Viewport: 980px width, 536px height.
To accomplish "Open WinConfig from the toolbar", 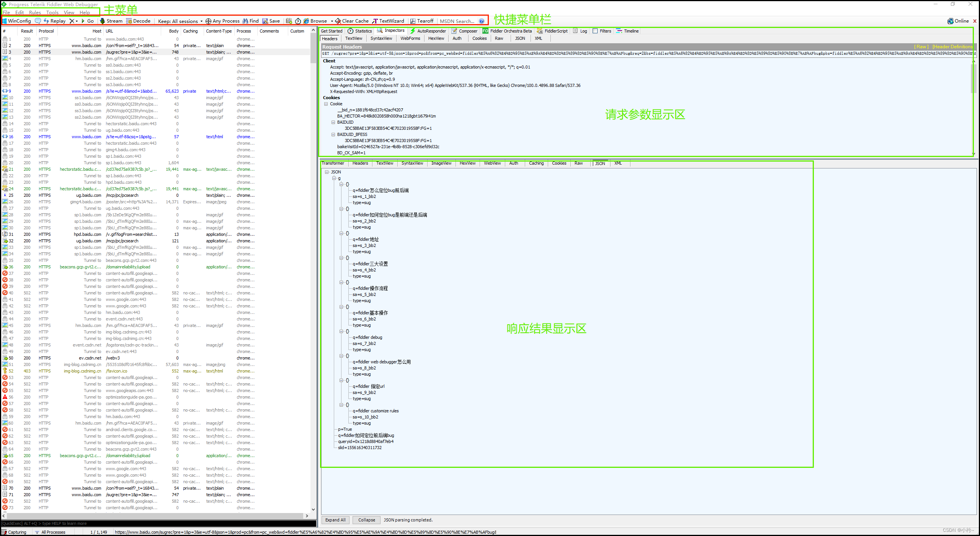I will click(x=16, y=21).
